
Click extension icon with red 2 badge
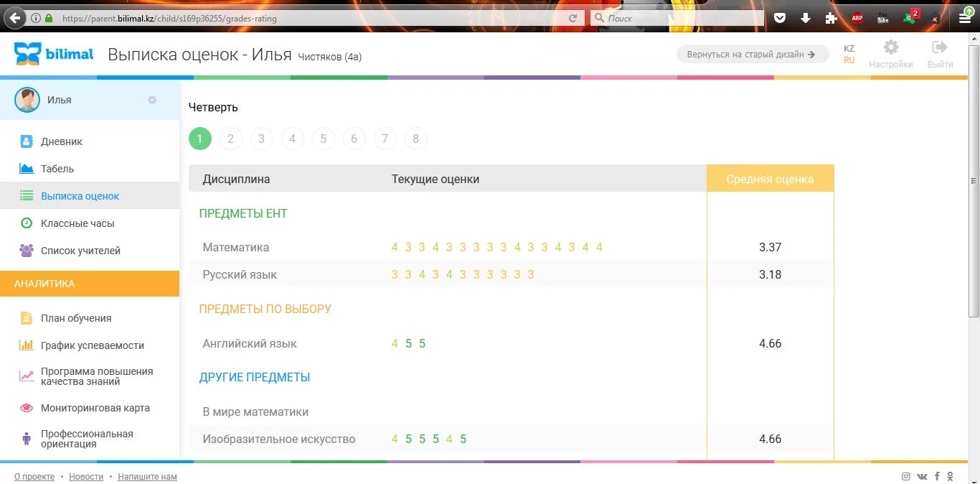point(910,16)
